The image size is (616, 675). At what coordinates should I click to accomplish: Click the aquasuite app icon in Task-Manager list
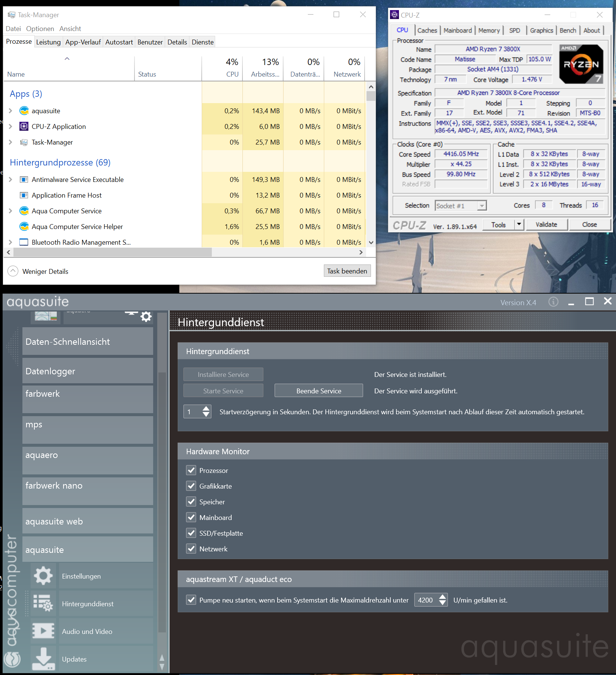pos(24,111)
